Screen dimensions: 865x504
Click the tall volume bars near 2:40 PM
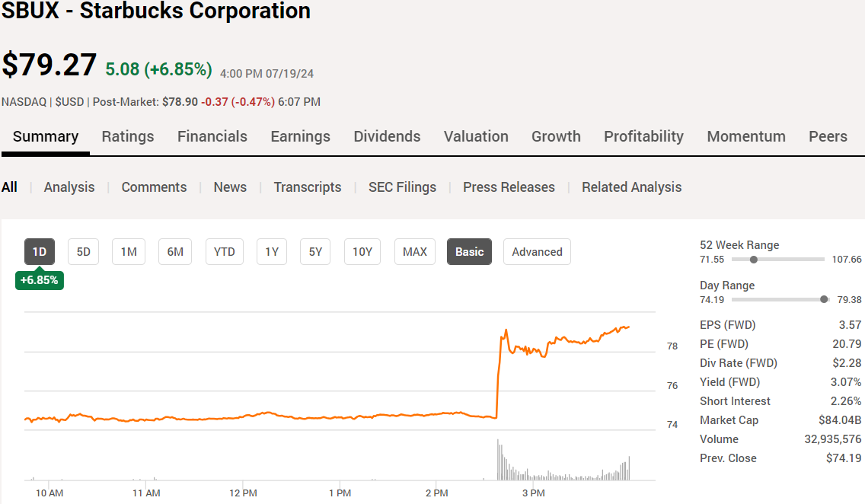coord(500,459)
